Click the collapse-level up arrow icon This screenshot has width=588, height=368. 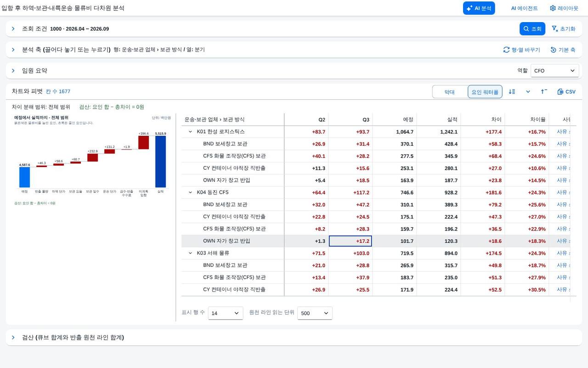coord(544,92)
